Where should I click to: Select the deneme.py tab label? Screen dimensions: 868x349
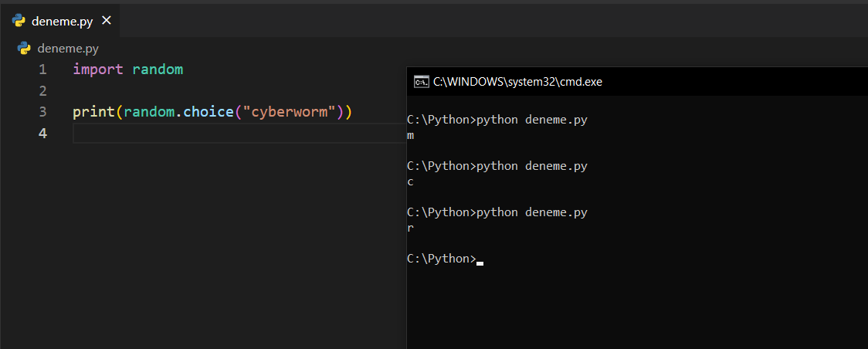pyautogui.click(x=62, y=21)
